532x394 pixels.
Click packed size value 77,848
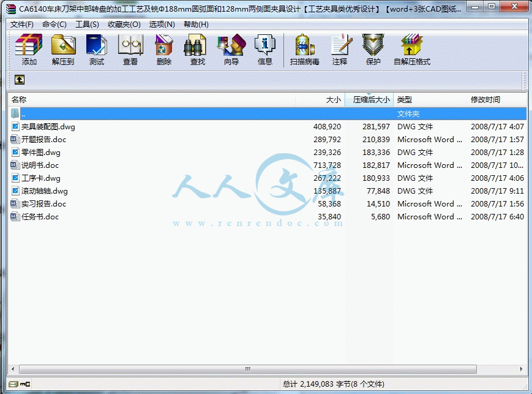(378, 191)
